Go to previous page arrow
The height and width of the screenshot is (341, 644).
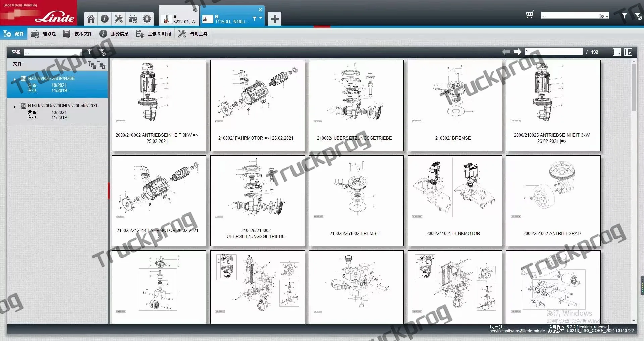(x=506, y=52)
